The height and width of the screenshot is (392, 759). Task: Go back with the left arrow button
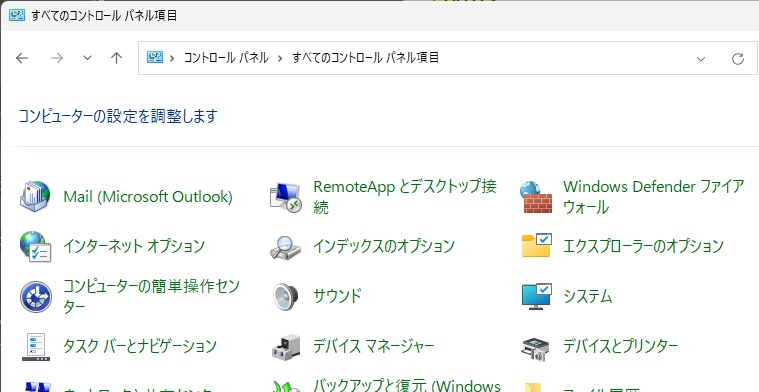tap(22, 59)
